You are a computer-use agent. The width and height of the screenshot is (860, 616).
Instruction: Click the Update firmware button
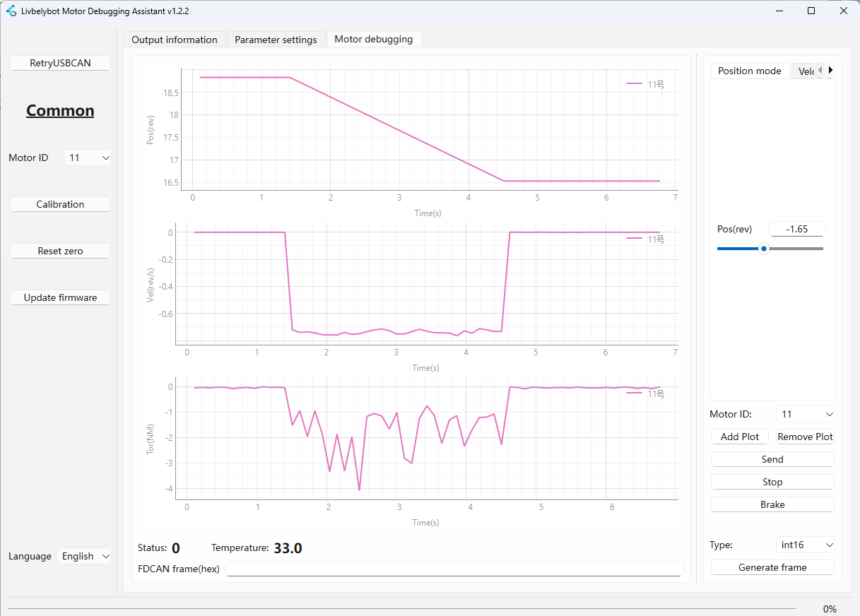tap(60, 297)
